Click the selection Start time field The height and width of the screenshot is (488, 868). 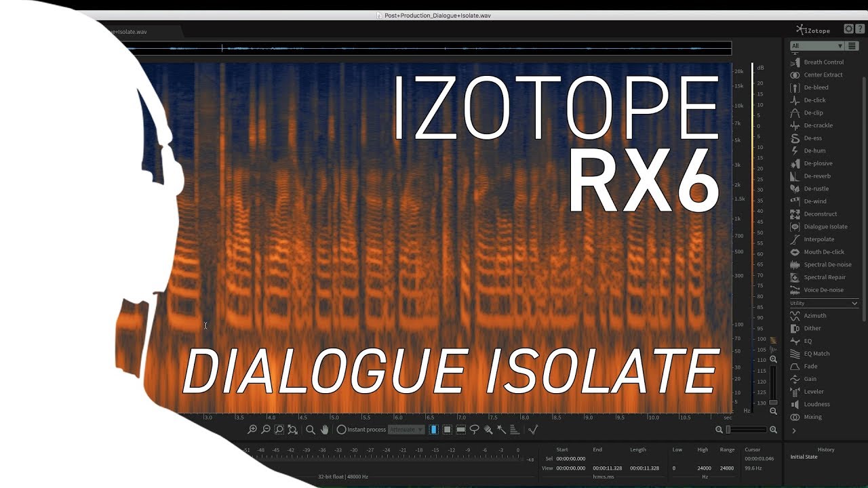click(x=570, y=459)
